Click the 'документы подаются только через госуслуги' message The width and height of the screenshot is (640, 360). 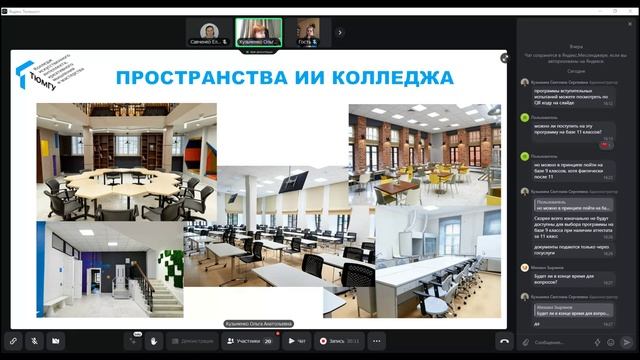coord(573,250)
